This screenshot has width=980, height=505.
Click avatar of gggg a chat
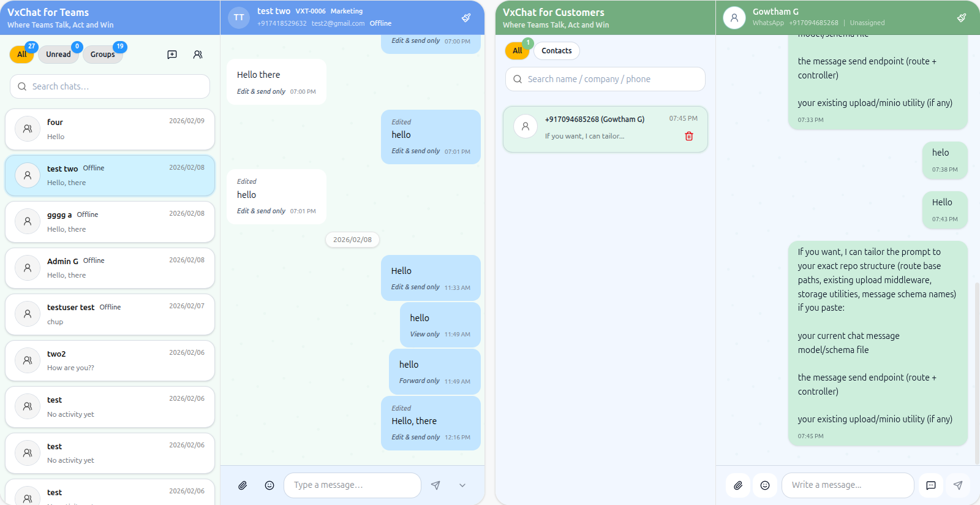click(x=28, y=222)
